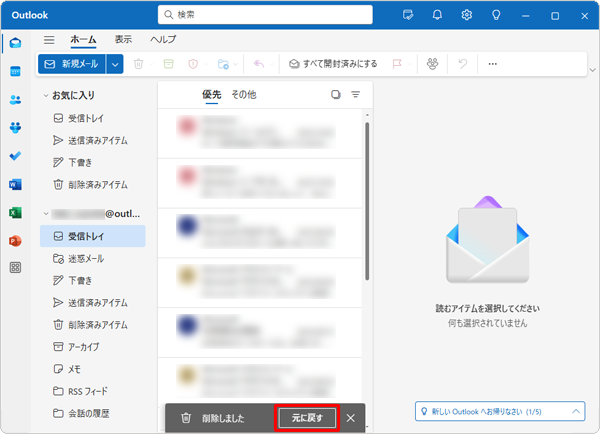Select the 優先 inbox tab
The height and width of the screenshot is (434, 600).
click(212, 95)
